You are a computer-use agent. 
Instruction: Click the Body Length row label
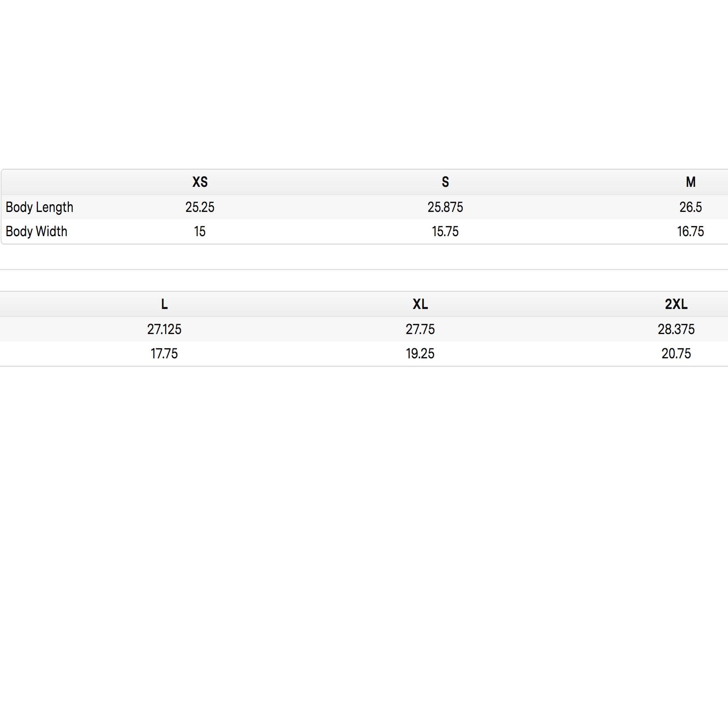[40, 207]
